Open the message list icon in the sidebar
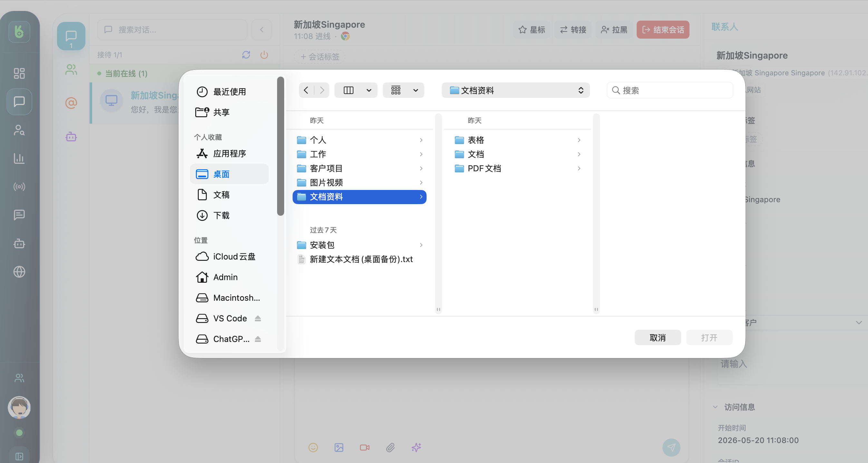Image resolution: width=868 pixels, height=463 pixels. 19,215
